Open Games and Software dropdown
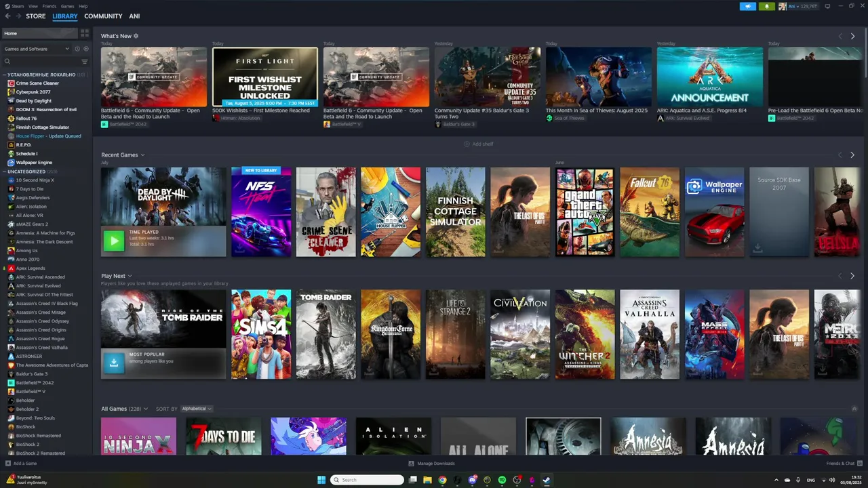Viewport: 868px width, 488px height. tap(37, 49)
